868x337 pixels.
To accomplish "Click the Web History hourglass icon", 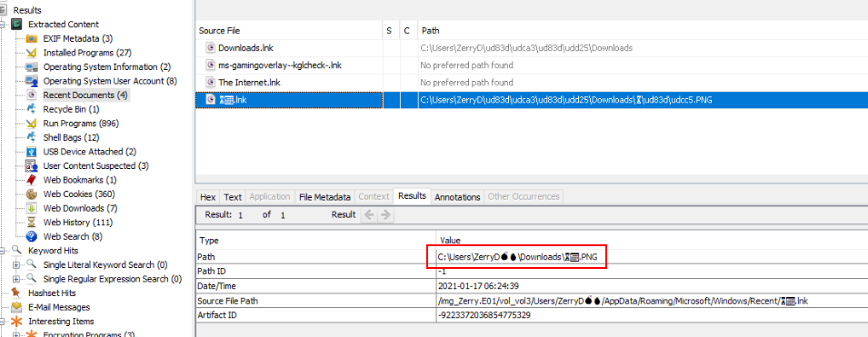I will 32,223.
